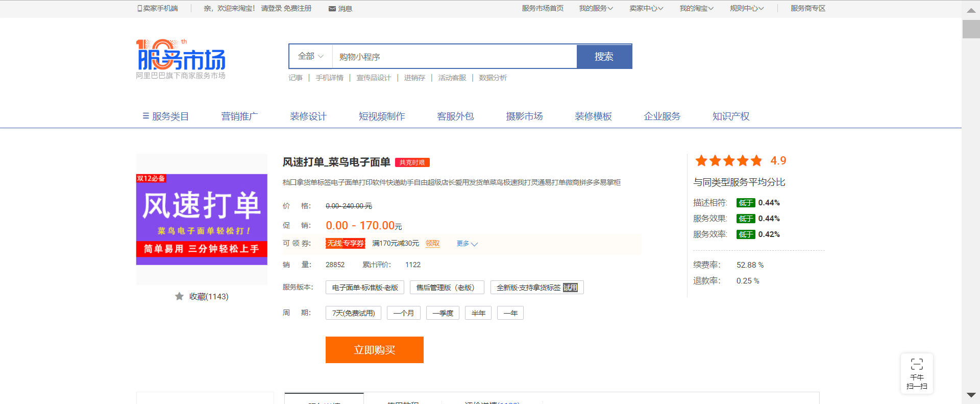Click the 共克时艰 red tag

pos(412,162)
